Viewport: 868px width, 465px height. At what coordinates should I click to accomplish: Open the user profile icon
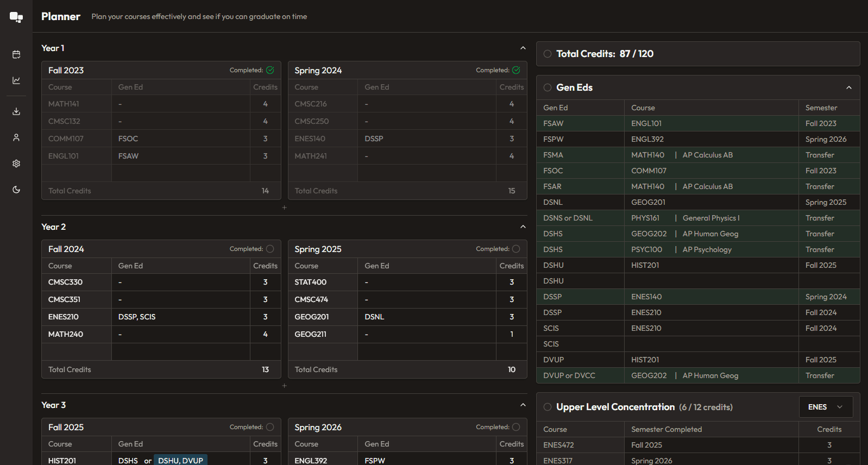16,137
